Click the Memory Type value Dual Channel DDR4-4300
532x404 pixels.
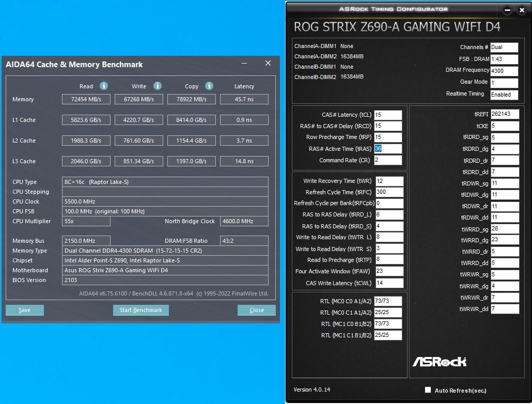tap(165, 251)
